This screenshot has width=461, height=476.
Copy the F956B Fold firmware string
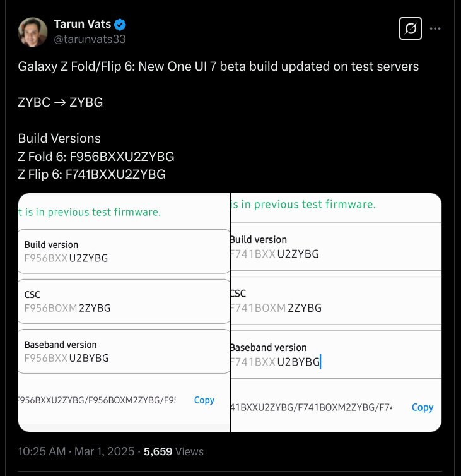pyautogui.click(x=204, y=400)
